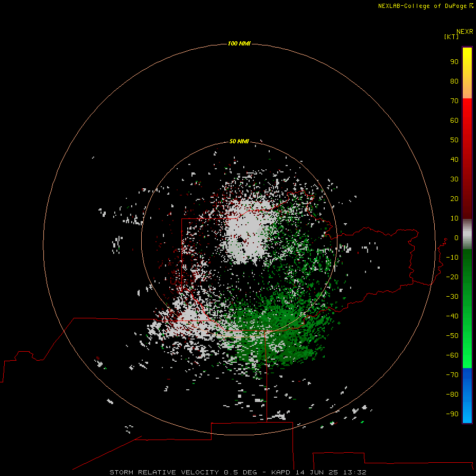The height and width of the screenshot is (476, 476).
Task: Click the -60 scale value
Action: click(452, 355)
